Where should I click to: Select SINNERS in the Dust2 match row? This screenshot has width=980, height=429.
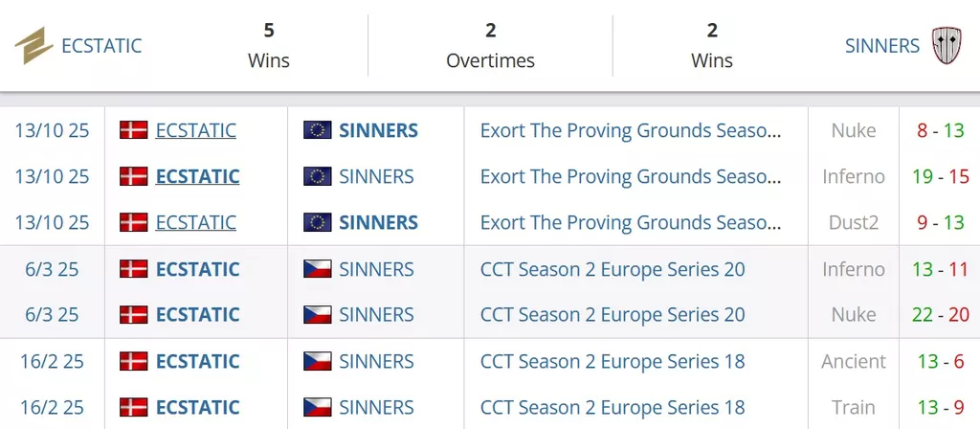point(378,222)
